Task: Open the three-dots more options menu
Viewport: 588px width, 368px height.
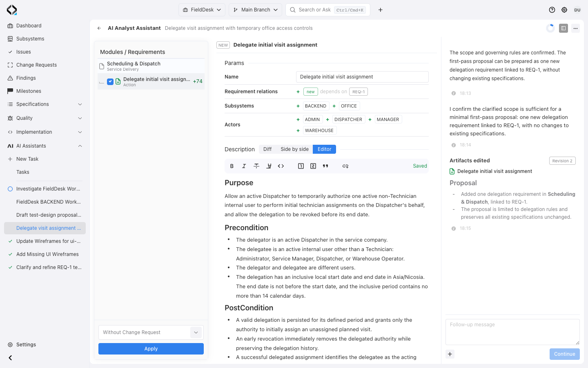Action: point(575,28)
